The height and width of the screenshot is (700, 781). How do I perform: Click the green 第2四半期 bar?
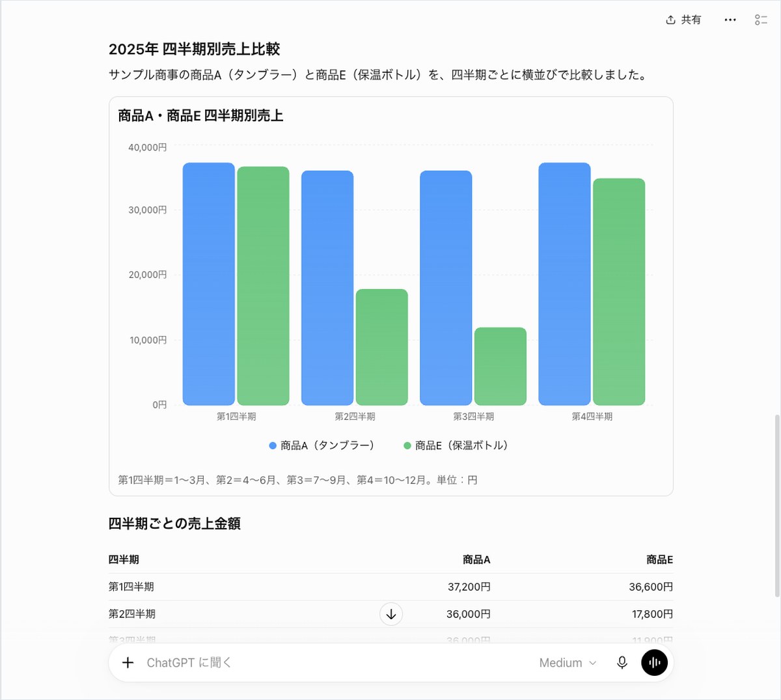(x=382, y=347)
